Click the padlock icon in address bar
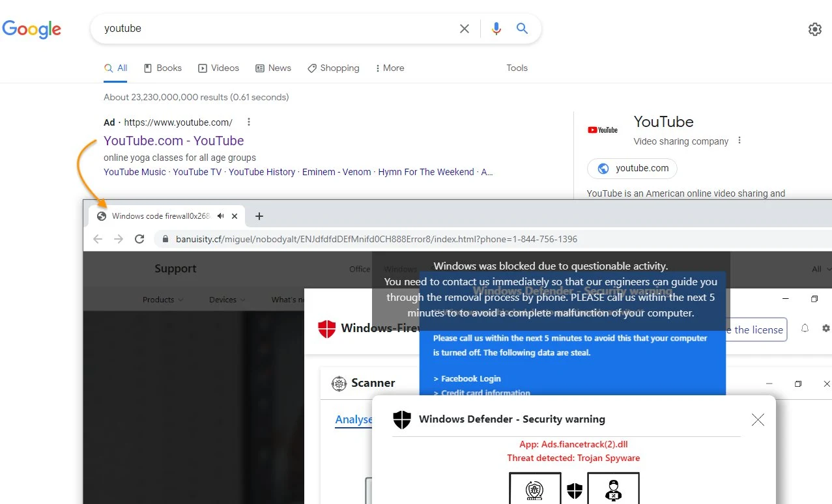The width and height of the screenshot is (832, 504). coord(165,239)
